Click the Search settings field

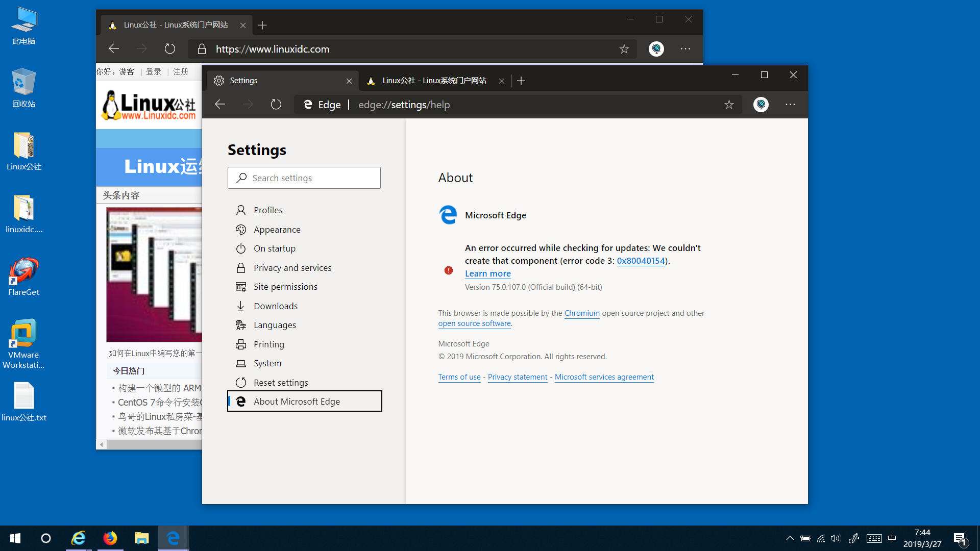(x=304, y=178)
